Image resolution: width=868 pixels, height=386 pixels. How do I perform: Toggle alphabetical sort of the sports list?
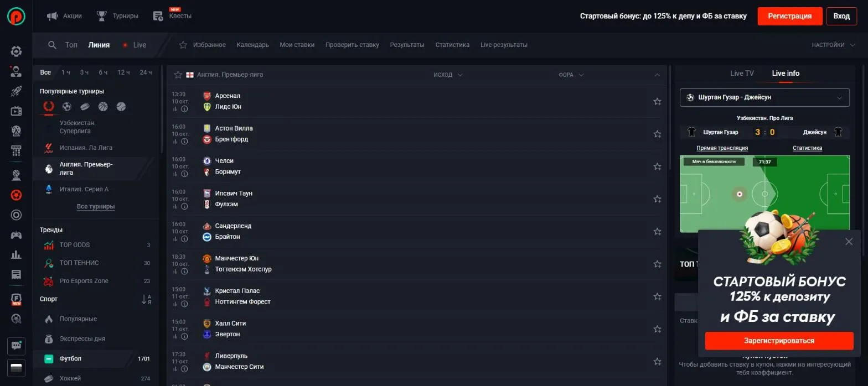pyautogui.click(x=146, y=299)
